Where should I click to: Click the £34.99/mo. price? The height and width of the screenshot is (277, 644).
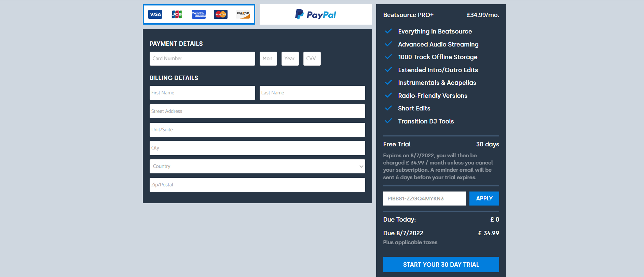(x=483, y=15)
